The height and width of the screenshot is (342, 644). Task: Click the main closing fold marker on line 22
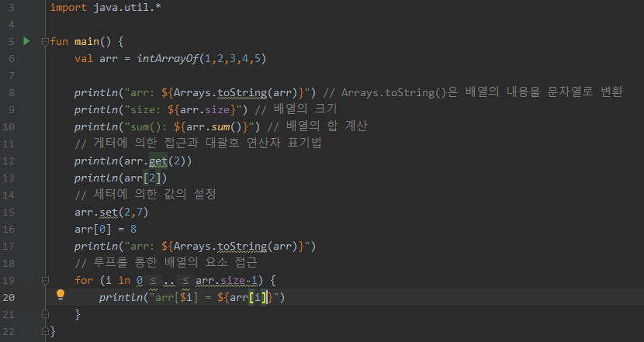pyautogui.click(x=45, y=331)
